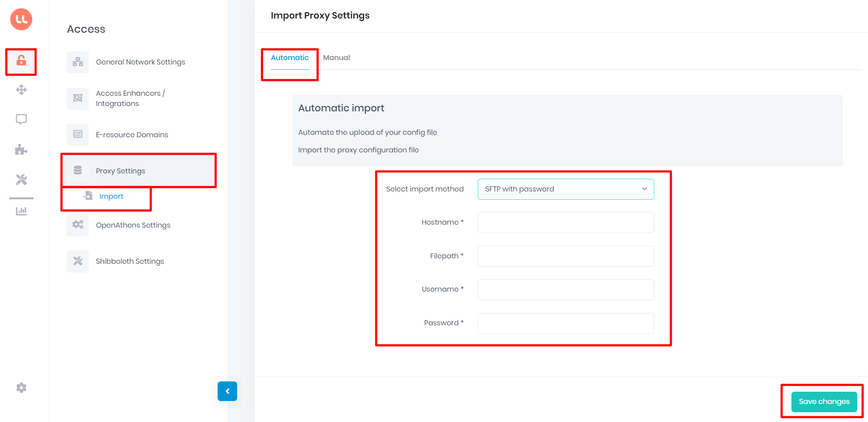Click the Import Proxy Settings heading
Viewport: 868px width, 422px height.
click(320, 16)
